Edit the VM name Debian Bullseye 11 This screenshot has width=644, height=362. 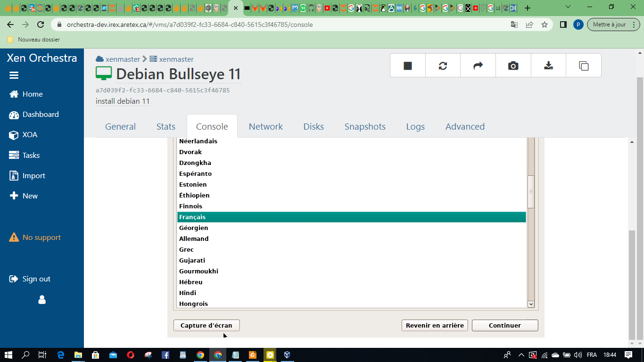[178, 74]
